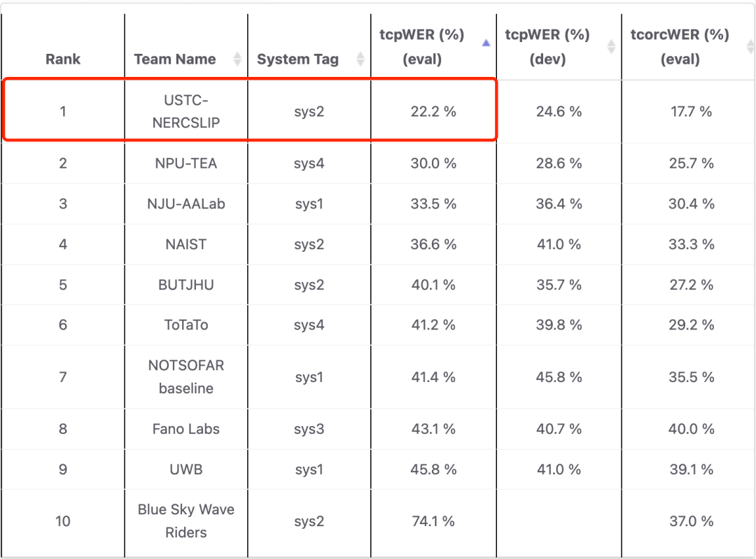Click the NAIST team row
This screenshot has width=756, height=559.
[x=186, y=245]
